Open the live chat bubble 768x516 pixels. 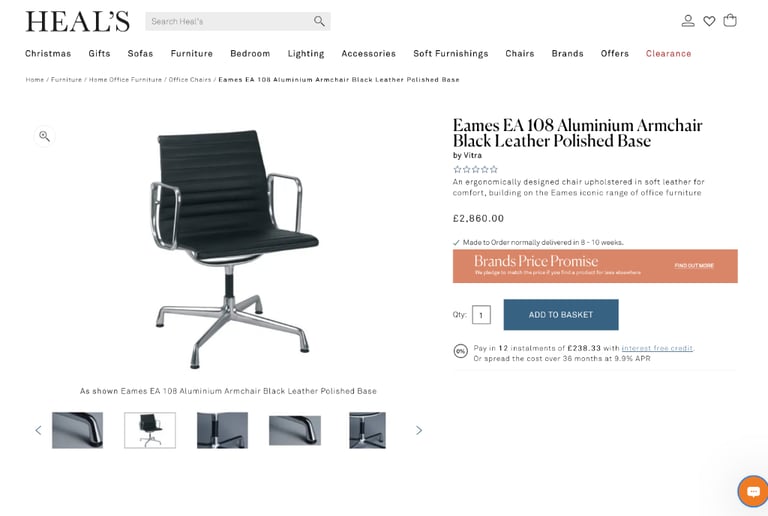[753, 491]
